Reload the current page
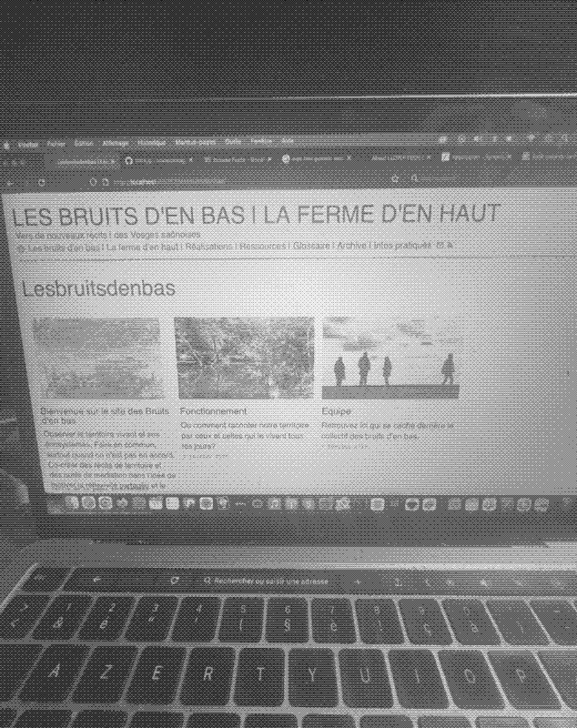The image size is (577, 728). (x=41, y=182)
